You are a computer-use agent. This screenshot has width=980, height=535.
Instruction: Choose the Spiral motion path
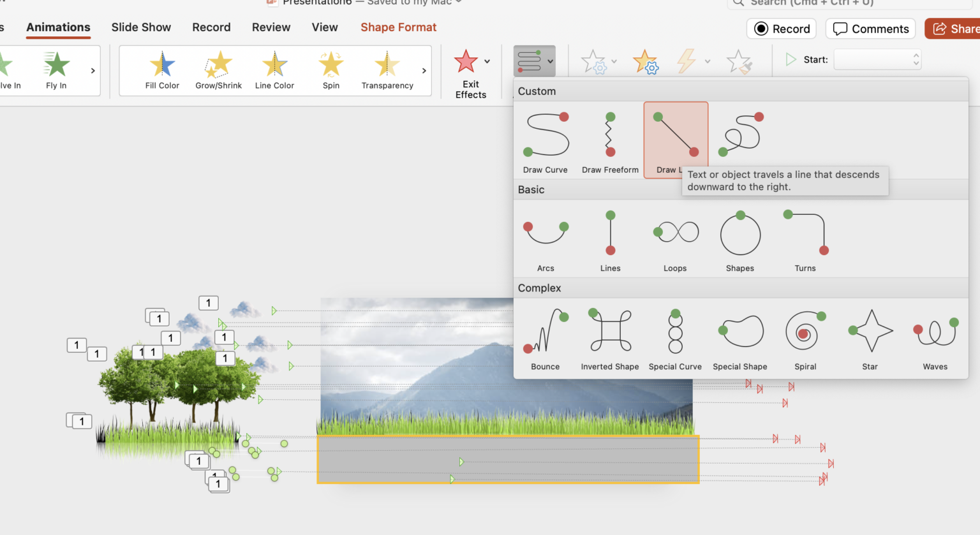[805, 338]
